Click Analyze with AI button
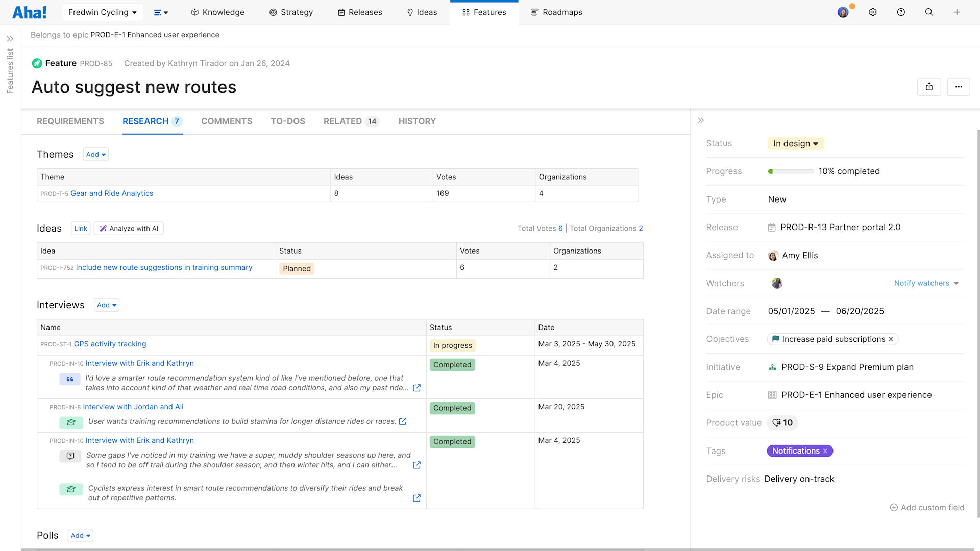Screen dimensions: 980x551 click(x=129, y=229)
